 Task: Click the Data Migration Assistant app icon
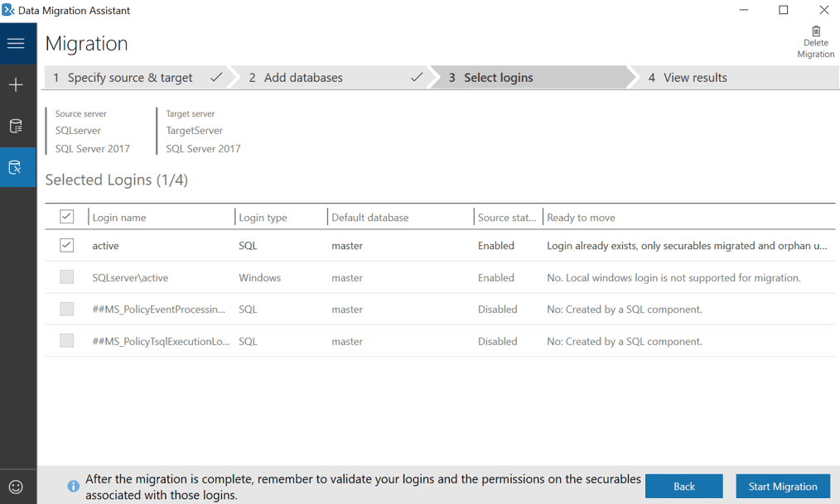click(8, 10)
